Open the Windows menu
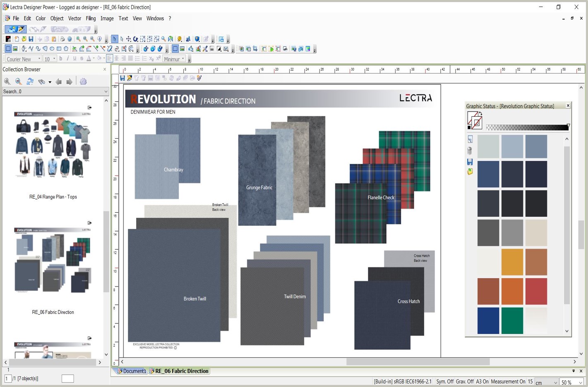The image size is (588, 387). click(x=155, y=19)
